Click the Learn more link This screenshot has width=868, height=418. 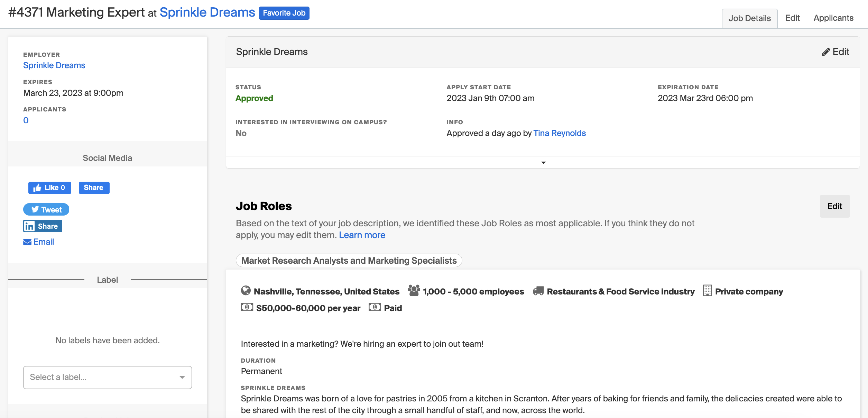click(x=362, y=235)
